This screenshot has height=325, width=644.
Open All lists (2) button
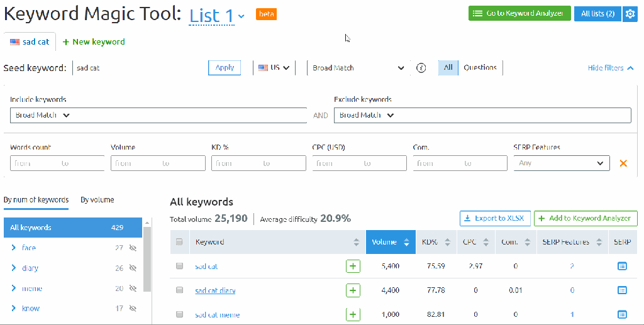click(597, 14)
